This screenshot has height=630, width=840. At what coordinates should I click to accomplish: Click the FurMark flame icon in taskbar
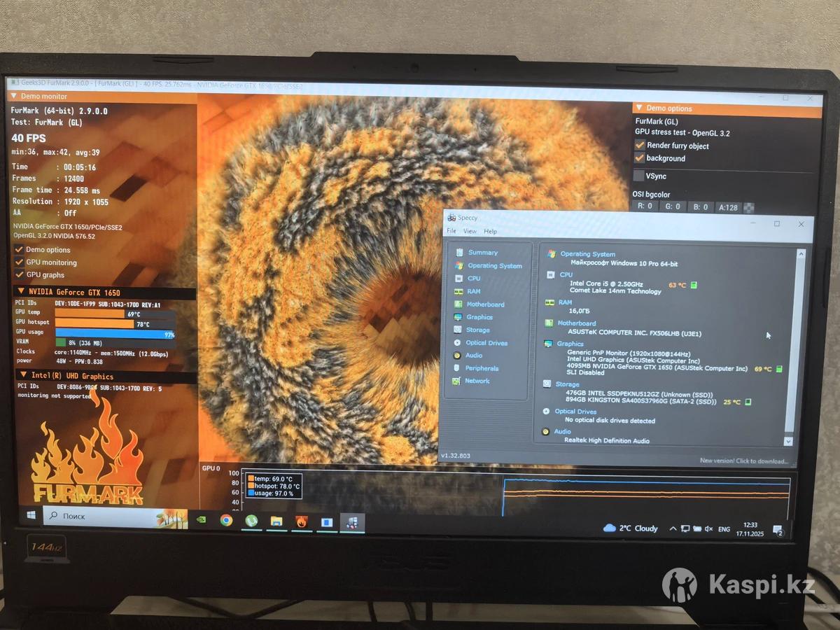point(302,521)
